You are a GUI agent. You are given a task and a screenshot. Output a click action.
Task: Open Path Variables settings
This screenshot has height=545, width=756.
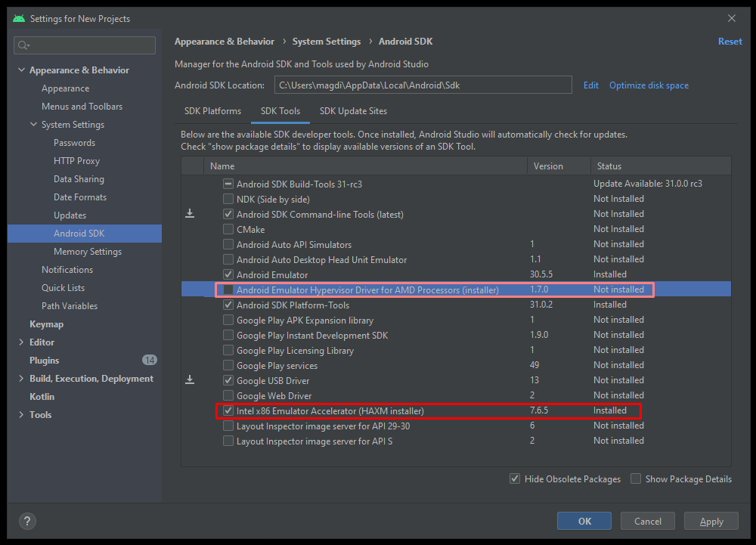70,306
